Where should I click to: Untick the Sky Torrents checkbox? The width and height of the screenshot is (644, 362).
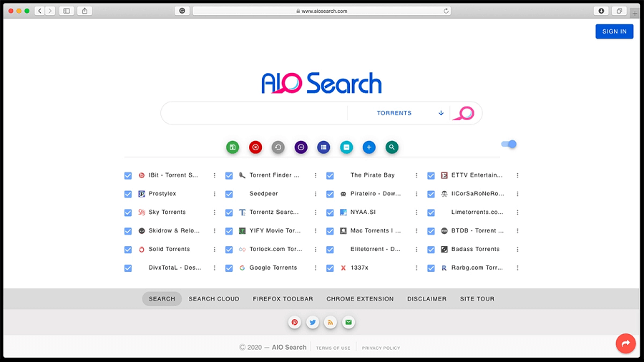point(128,212)
